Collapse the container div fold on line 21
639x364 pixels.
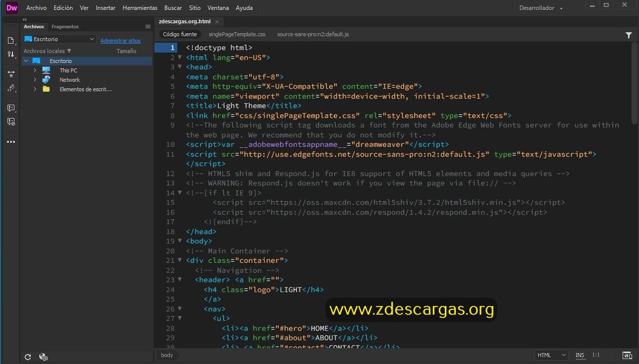tap(180, 260)
